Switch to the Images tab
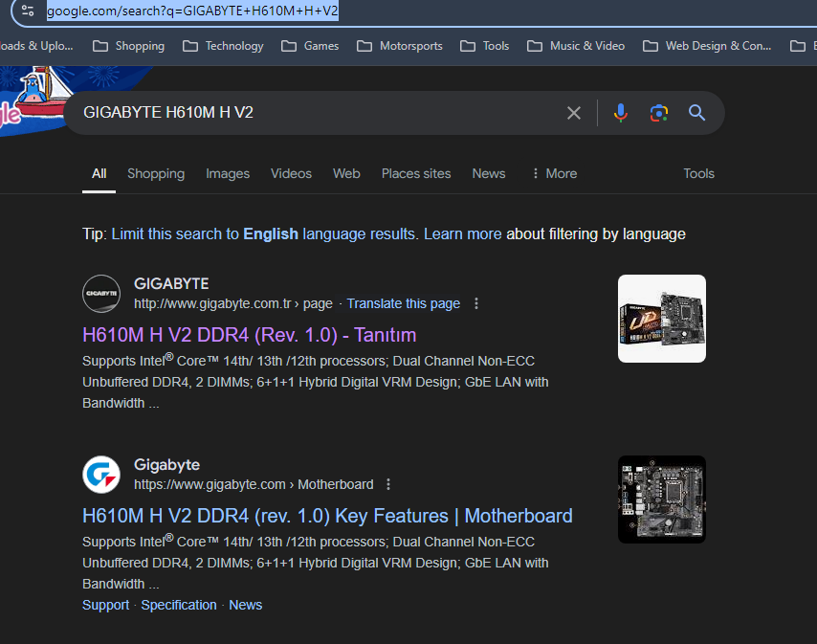817x644 pixels. [228, 173]
